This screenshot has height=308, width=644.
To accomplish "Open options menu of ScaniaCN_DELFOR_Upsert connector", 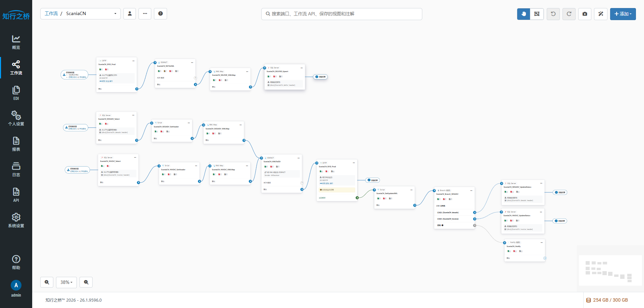I will [302, 68].
